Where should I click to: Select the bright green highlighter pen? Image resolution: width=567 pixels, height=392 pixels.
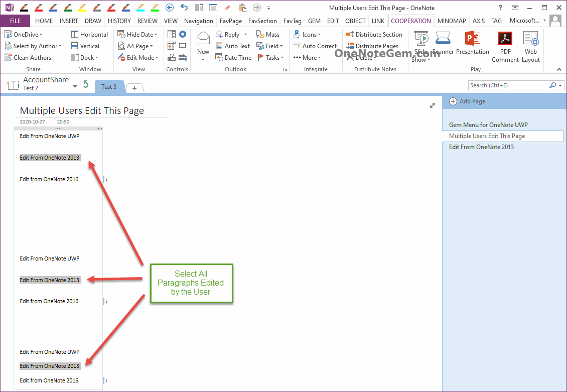(x=155, y=8)
